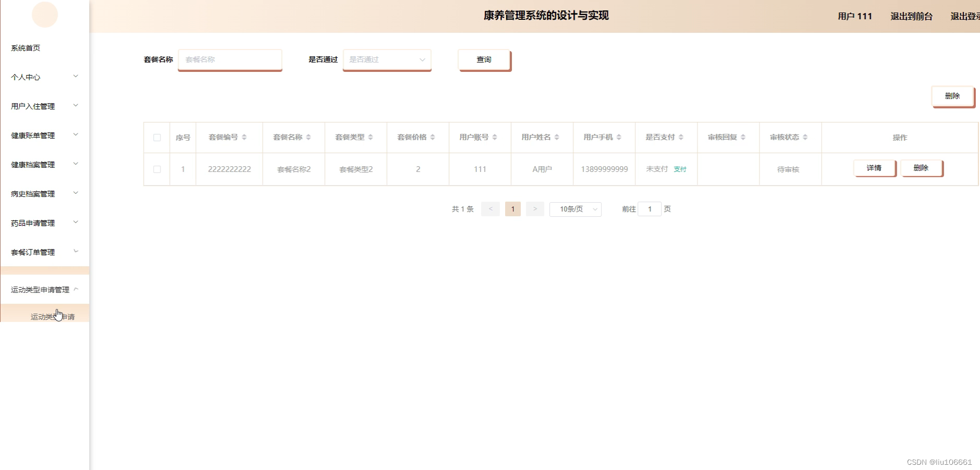The image size is (980, 470).
Task: Check the checkbox for row 1
Action: click(156, 169)
